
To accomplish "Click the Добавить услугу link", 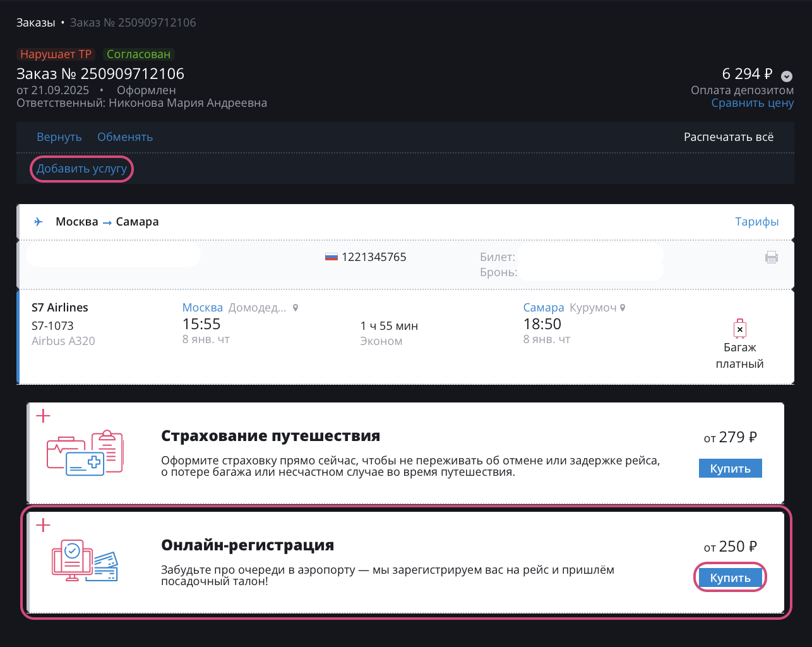I will [x=82, y=169].
